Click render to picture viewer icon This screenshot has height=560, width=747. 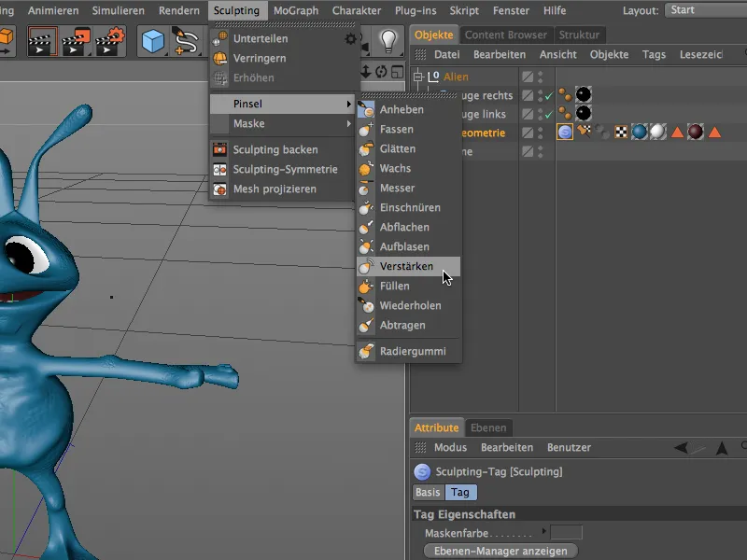77,42
